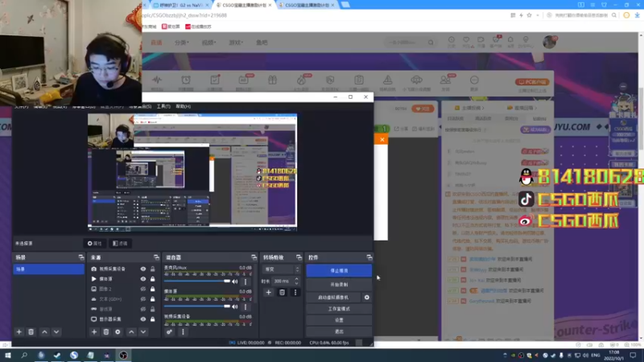The width and height of the screenshot is (644, 362).
Task: Open the Douyu history clock icon
Action: (452, 39)
